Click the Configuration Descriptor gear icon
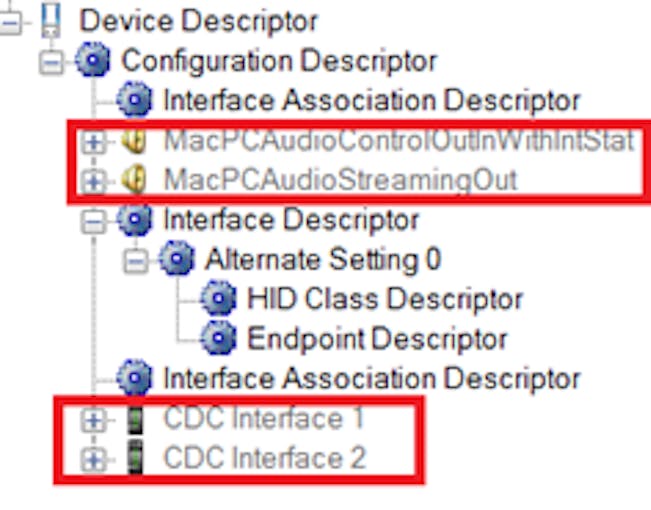Image resolution: width=651 pixels, height=510 pixels. 93,60
